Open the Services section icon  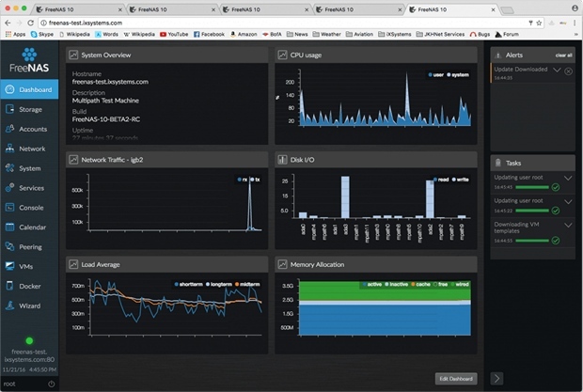point(10,188)
